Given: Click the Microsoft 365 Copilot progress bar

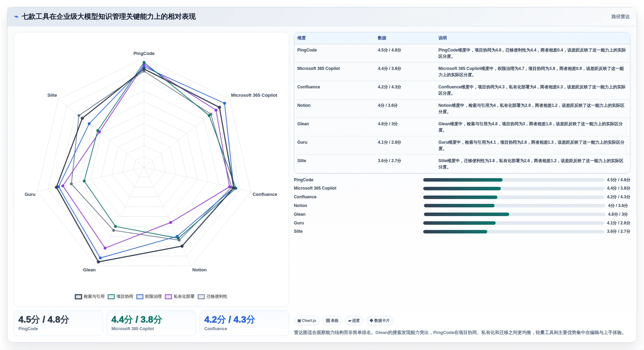Looking at the screenshot, I should 513,189.
